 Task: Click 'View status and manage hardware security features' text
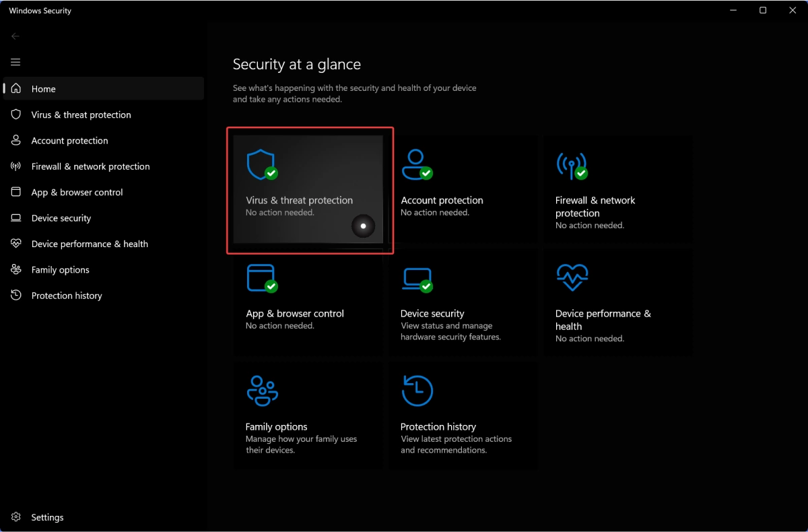tap(450, 331)
